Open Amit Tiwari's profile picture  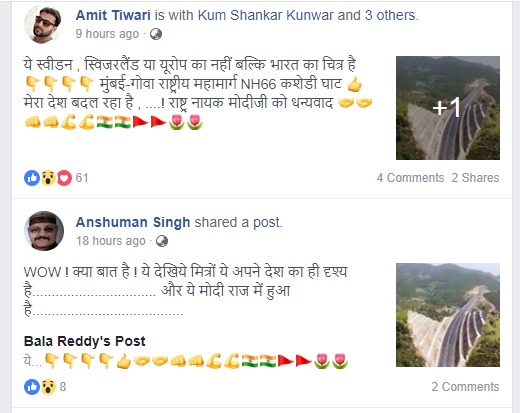tap(43, 24)
